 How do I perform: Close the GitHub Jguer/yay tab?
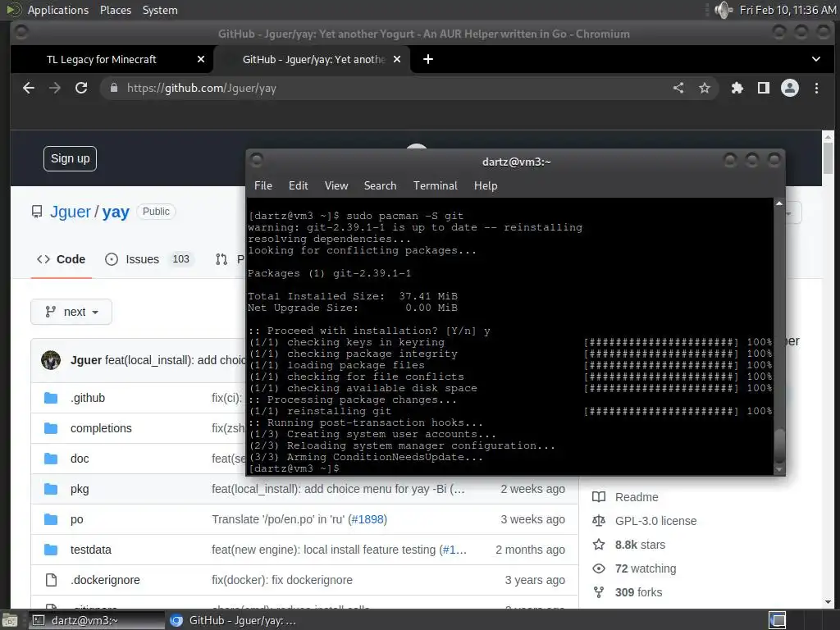click(x=397, y=59)
